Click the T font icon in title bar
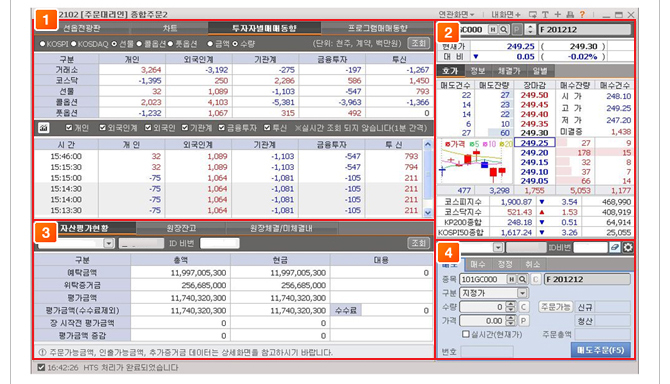 (545, 15)
